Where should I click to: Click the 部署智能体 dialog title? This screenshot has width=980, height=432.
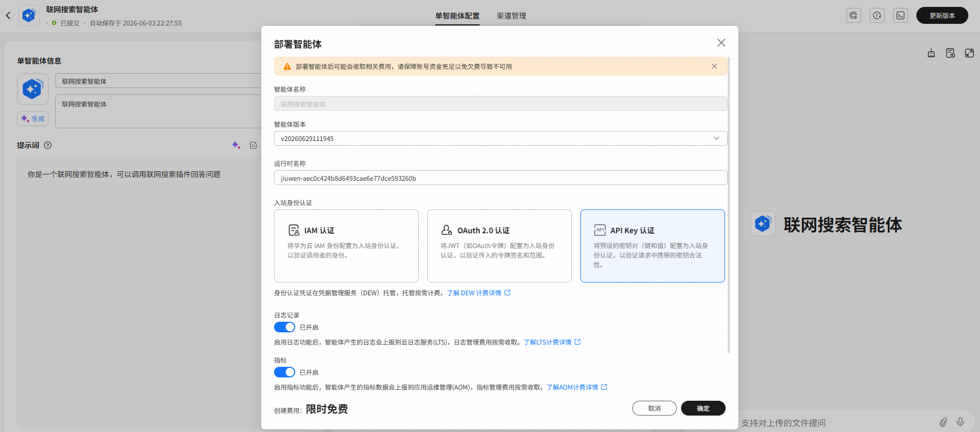coord(298,44)
